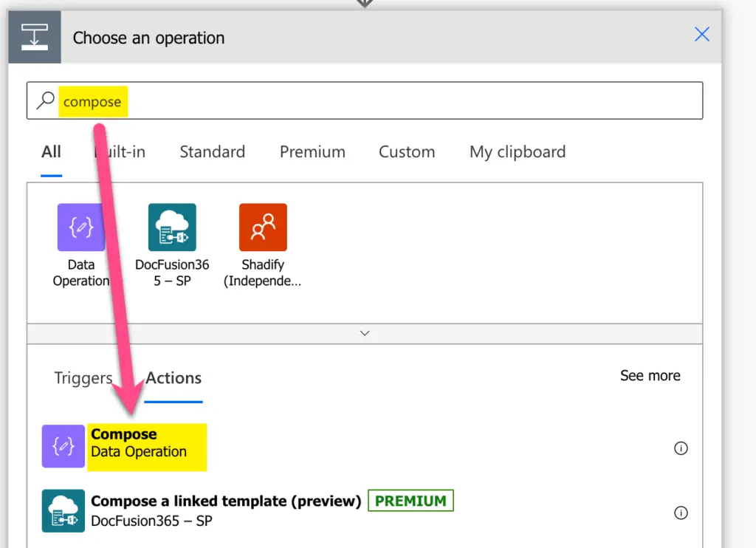Open the My clipboard category
756x548 pixels.
[x=517, y=151]
